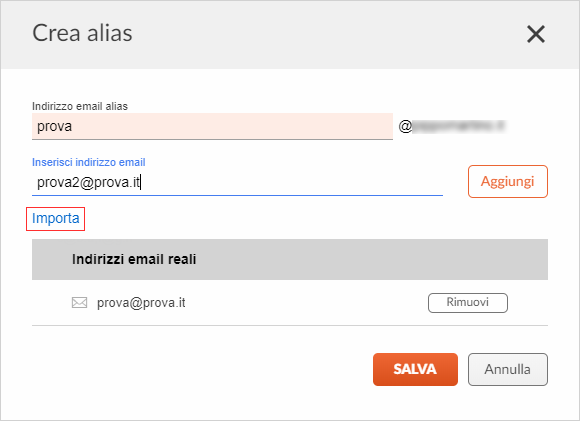Screen dimensions: 580x421
Task: Place cursor after prova2@prova.it text
Action: (x=141, y=182)
